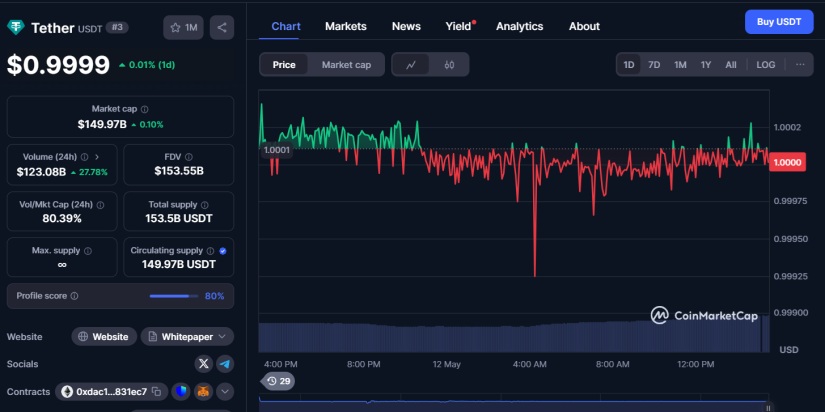Add to MetaMask fox icon
Screen dimensions: 825x412
[203, 391]
